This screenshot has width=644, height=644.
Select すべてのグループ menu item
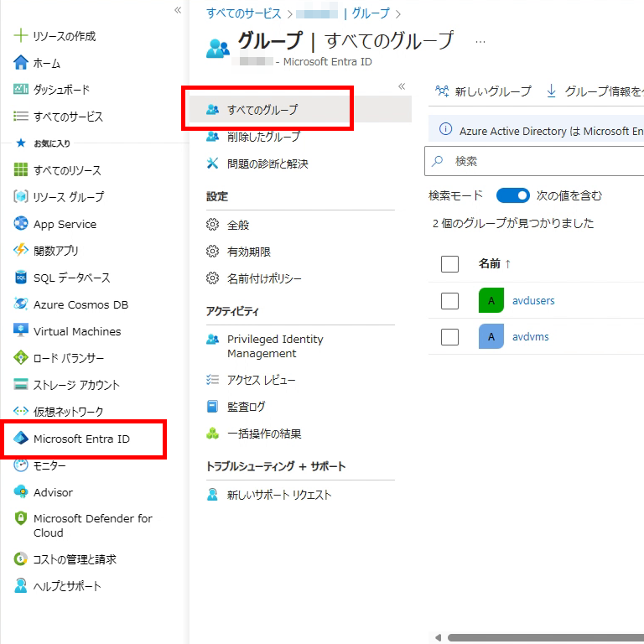pos(300,109)
